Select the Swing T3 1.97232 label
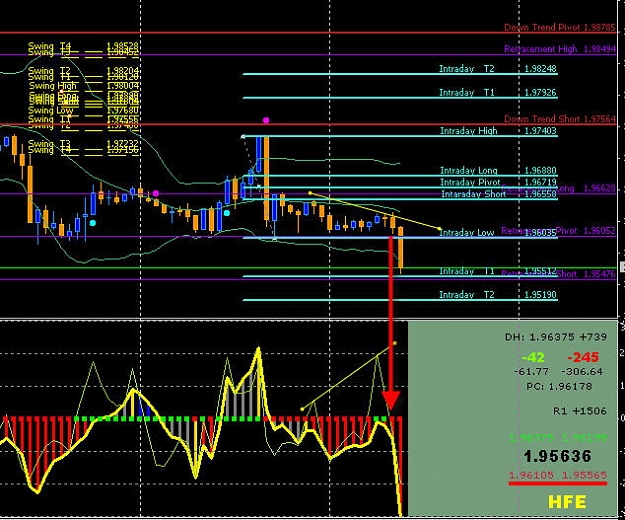625x520 pixels. 83,143
